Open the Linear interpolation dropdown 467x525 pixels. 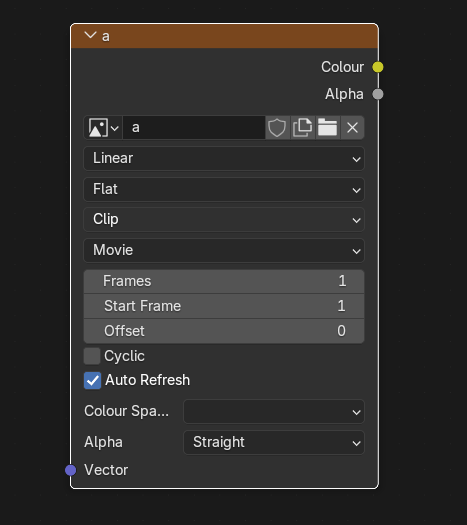224,158
